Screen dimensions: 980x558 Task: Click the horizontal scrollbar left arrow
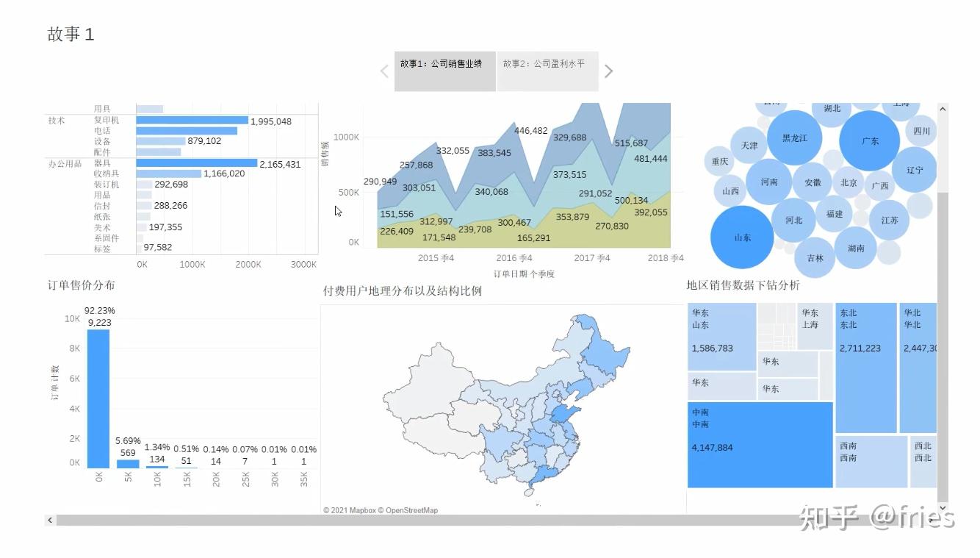pyautogui.click(x=50, y=520)
